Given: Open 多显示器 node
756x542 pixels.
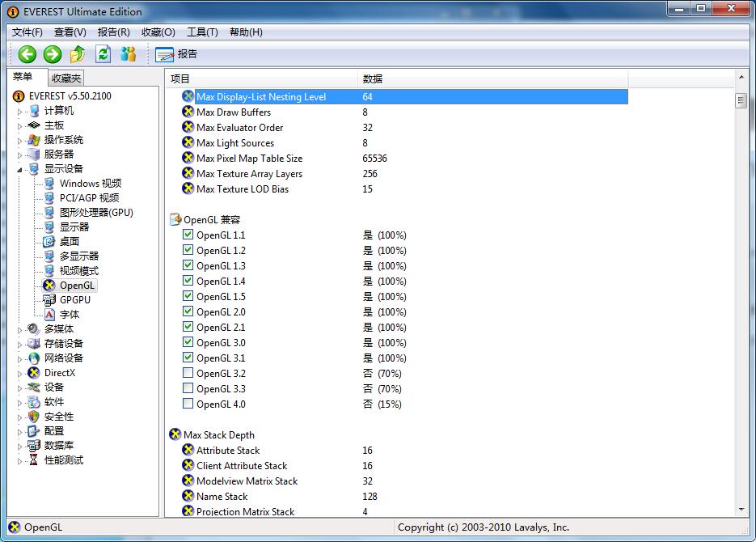Looking at the screenshot, I should pyautogui.click(x=78, y=256).
